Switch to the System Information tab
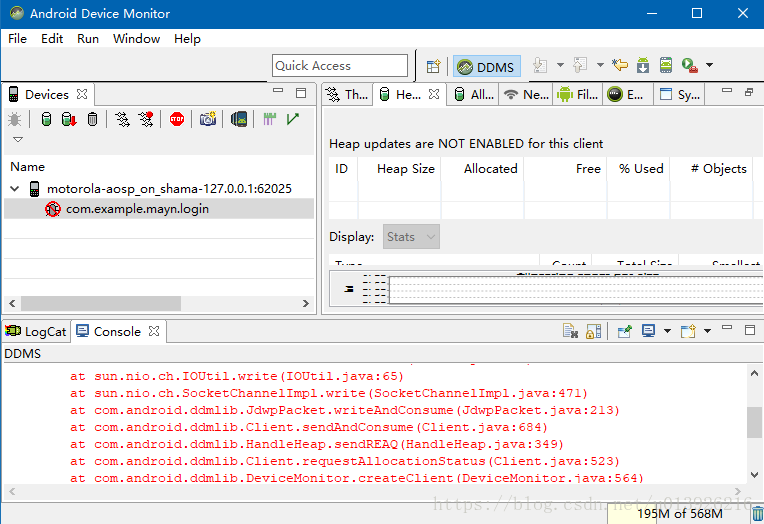Image resolution: width=764 pixels, height=524 pixels. click(680, 94)
